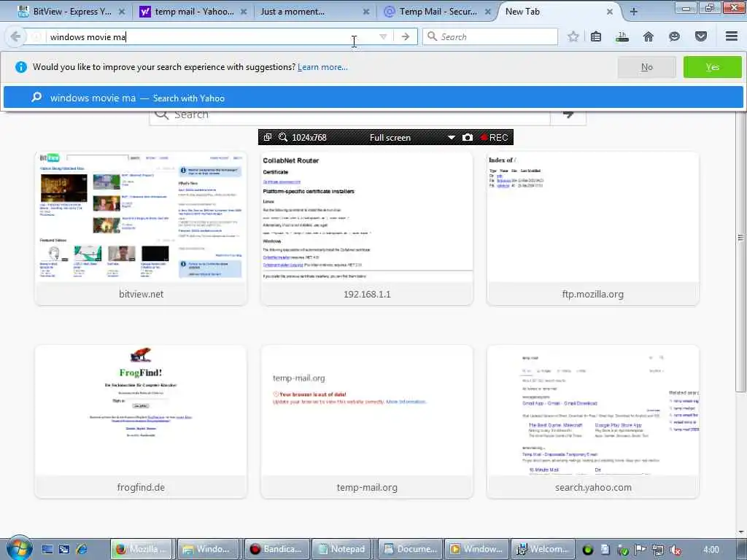Screen dimensions: 747x560
Task: Switch to Welcome taskbar button
Action: (x=543, y=549)
